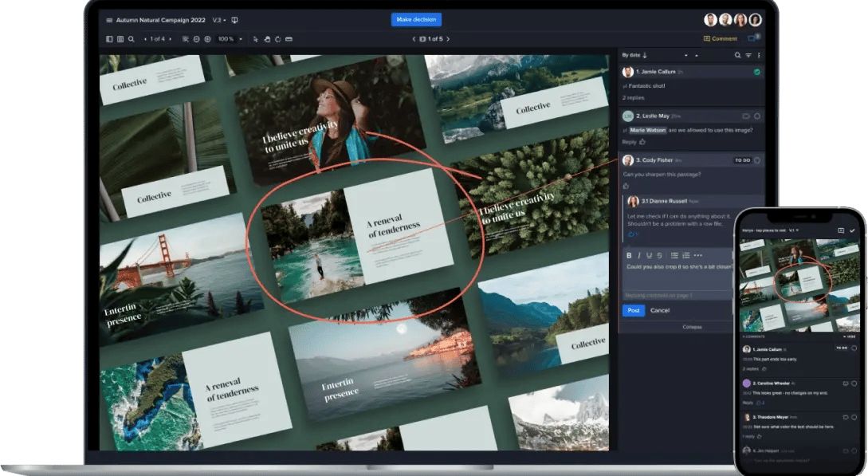Toggle bold formatting in the reply editor
This screenshot has height=476, width=868.
click(x=628, y=255)
